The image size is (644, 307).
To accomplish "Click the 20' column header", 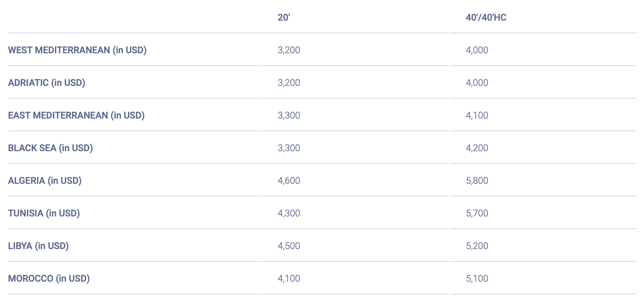I will [284, 17].
